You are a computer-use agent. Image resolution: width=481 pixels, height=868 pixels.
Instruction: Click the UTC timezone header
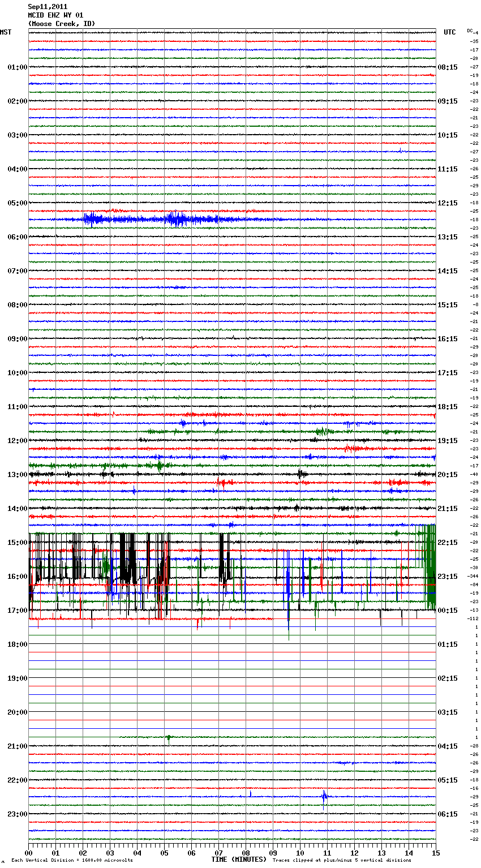(450, 32)
